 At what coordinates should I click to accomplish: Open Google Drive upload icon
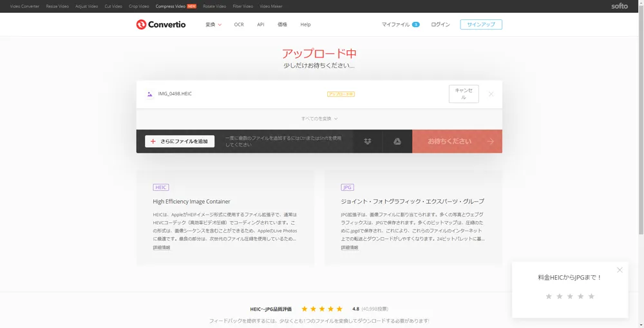pos(397,141)
